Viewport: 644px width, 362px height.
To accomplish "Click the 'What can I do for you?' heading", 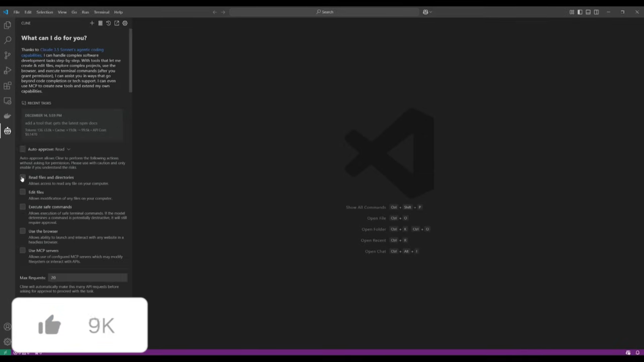I will pos(54,38).
